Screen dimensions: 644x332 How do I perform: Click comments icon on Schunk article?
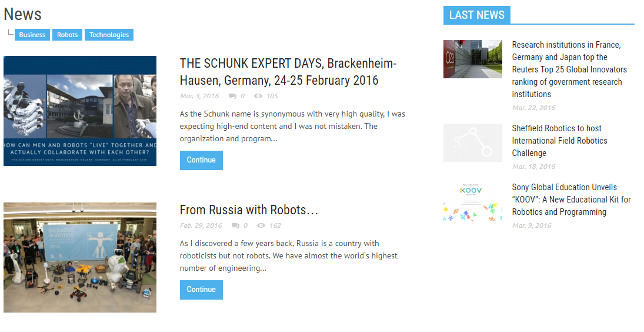pyautogui.click(x=232, y=96)
